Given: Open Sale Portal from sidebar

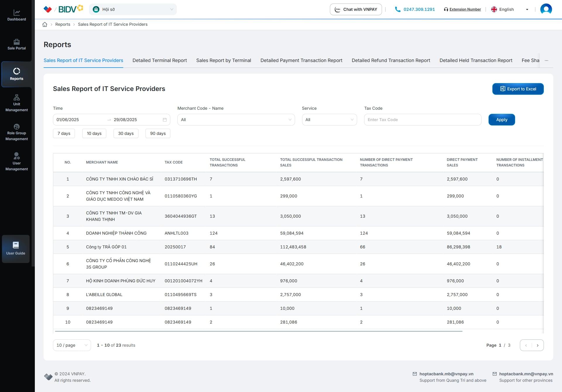Looking at the screenshot, I should 17,44.
